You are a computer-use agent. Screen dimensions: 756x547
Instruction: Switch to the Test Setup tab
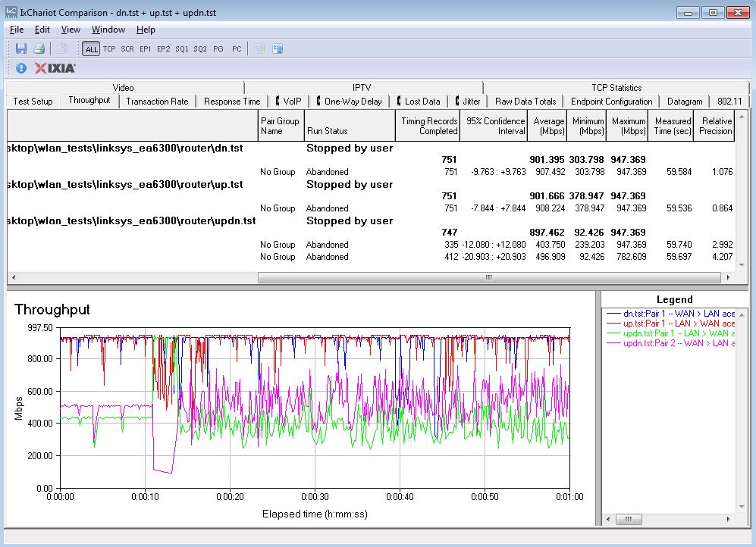[33, 101]
